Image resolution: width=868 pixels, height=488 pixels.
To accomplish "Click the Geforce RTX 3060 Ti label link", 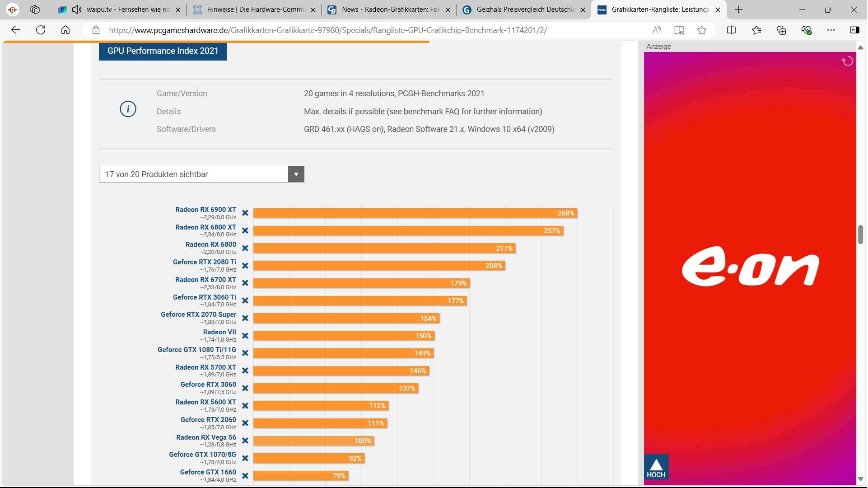I will pyautogui.click(x=204, y=297).
